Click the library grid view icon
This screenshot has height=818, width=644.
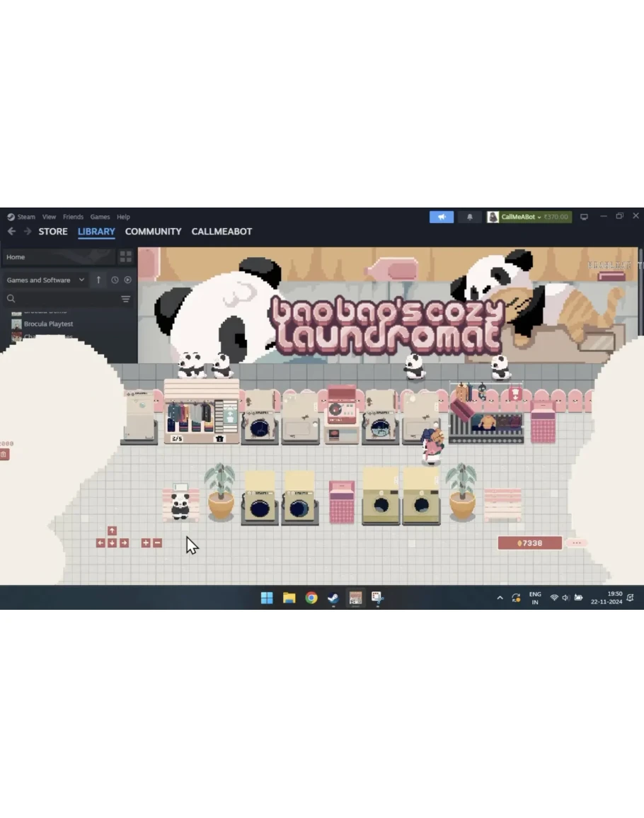click(x=126, y=256)
